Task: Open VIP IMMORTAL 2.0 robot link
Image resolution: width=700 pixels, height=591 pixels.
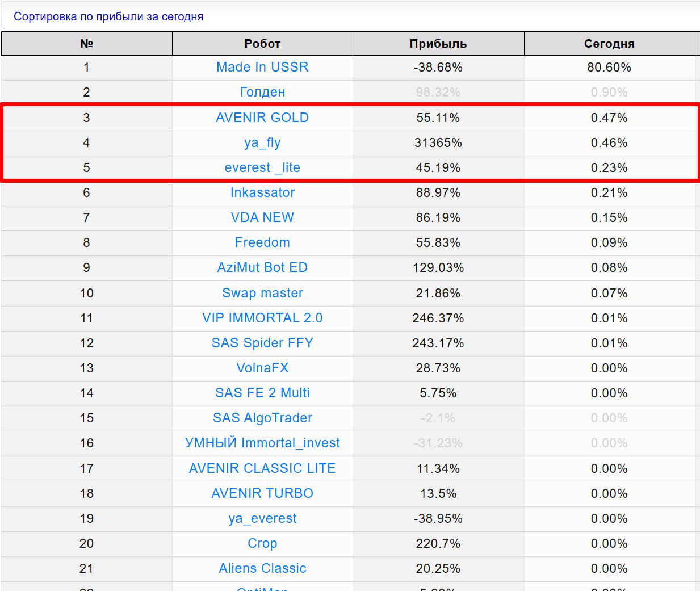Action: [262, 318]
